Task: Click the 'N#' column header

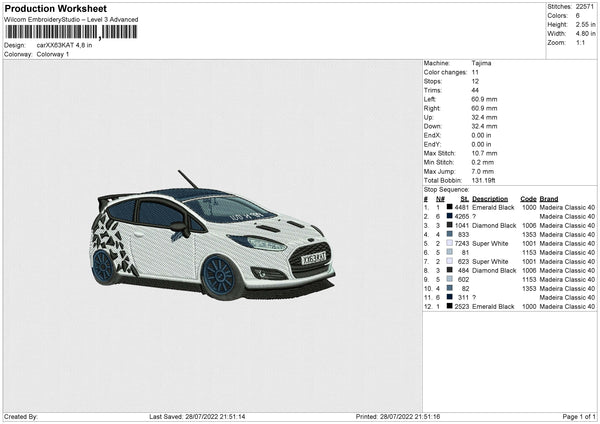Action: point(440,199)
